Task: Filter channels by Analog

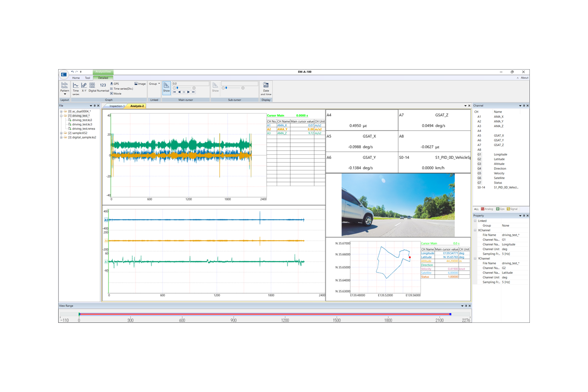Action: tap(487, 209)
